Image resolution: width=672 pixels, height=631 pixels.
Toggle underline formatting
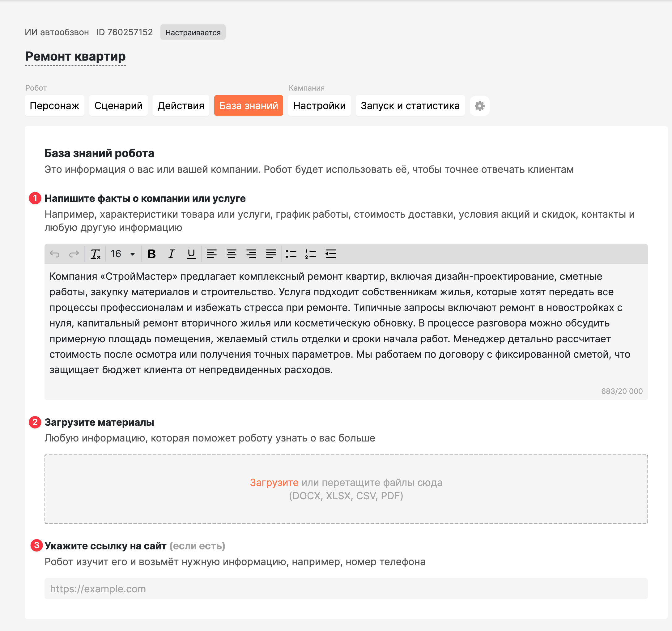click(x=191, y=254)
